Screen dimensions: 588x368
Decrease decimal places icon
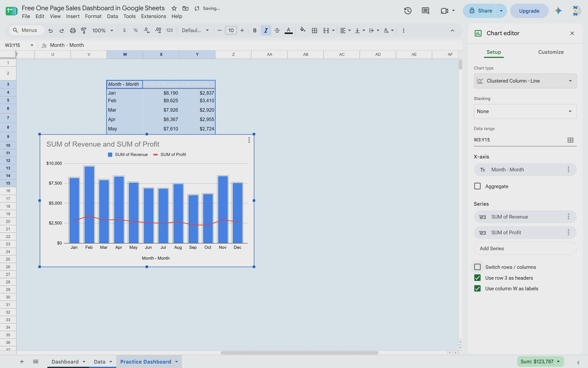pyautogui.click(x=147, y=31)
